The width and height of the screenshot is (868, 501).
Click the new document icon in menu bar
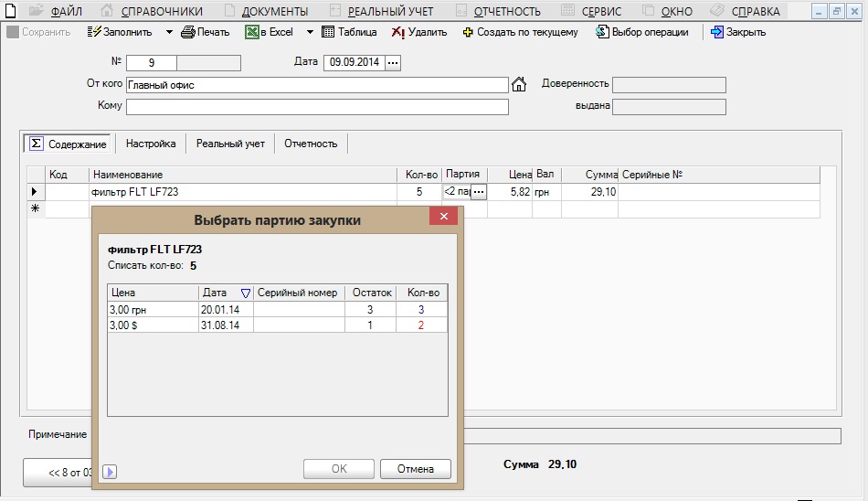tap(11, 11)
